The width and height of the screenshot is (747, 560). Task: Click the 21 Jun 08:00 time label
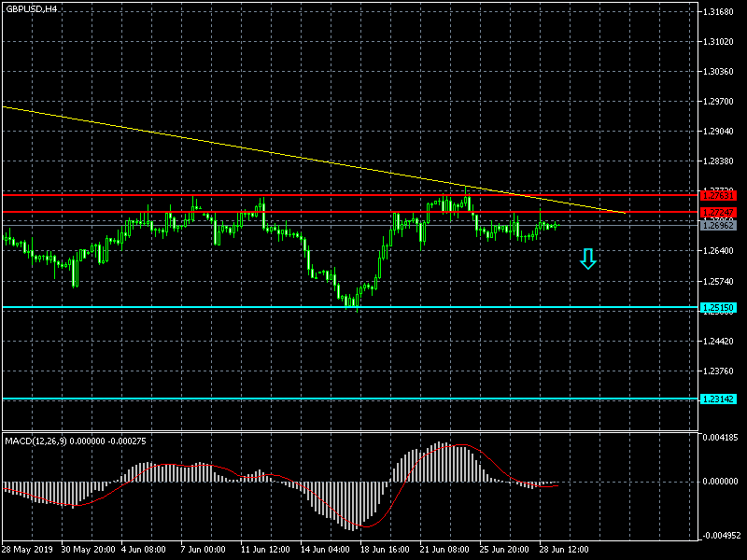(x=444, y=550)
